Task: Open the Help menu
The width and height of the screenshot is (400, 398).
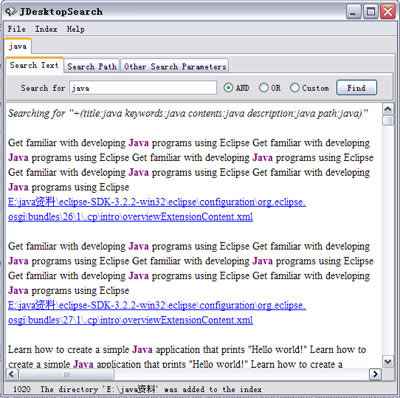Action: point(76,29)
